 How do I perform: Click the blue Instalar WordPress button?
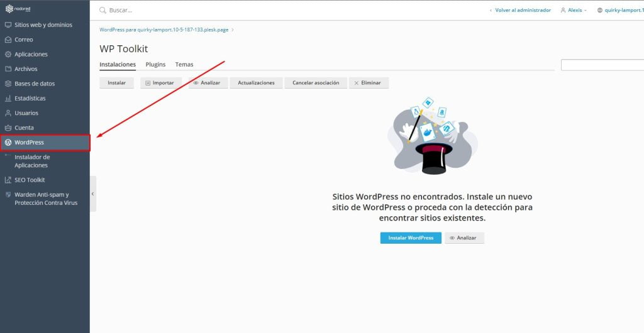411,238
